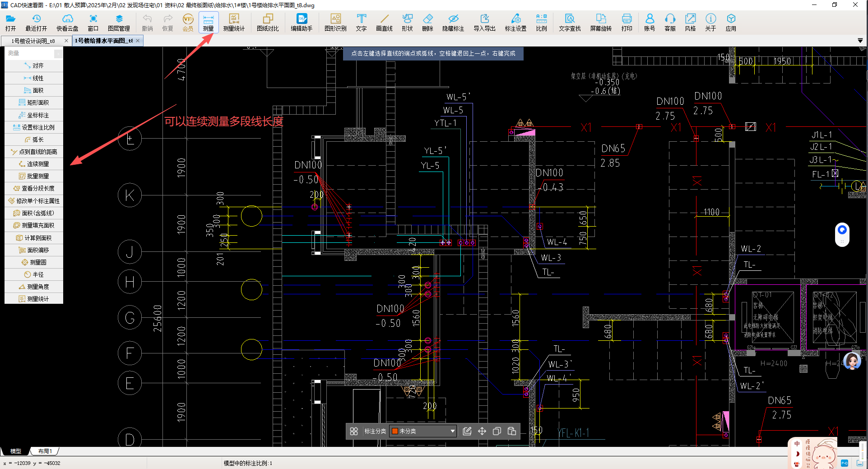Viewport: 868px width, 469px height.
Task: Click the 测量 measure tool in toolbar
Action: coord(208,22)
